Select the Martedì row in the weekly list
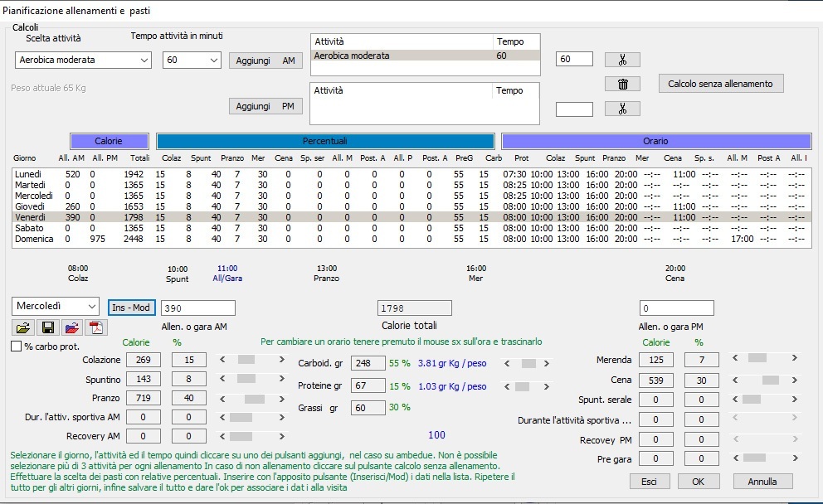Image resolution: width=823 pixels, height=504 pixels. (x=411, y=185)
